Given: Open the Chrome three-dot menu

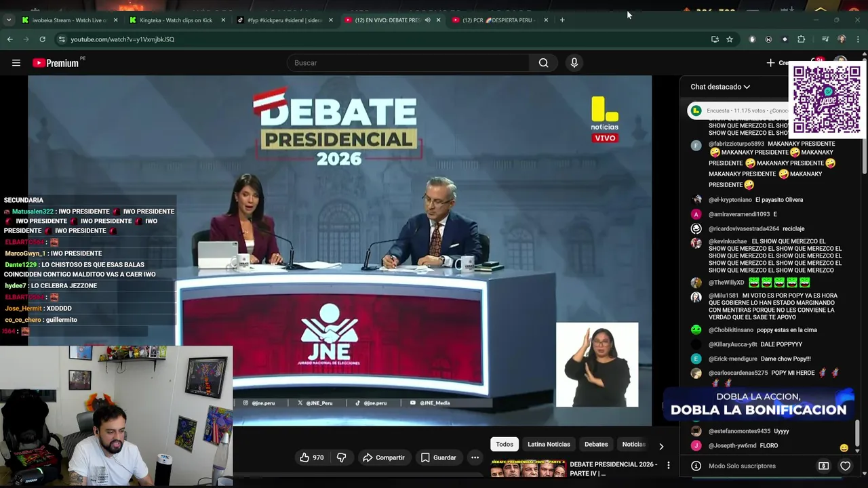Looking at the screenshot, I should [858, 39].
